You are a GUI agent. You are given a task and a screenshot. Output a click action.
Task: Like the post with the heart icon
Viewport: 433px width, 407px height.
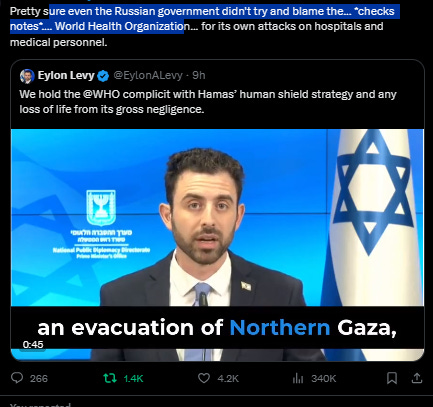(204, 378)
